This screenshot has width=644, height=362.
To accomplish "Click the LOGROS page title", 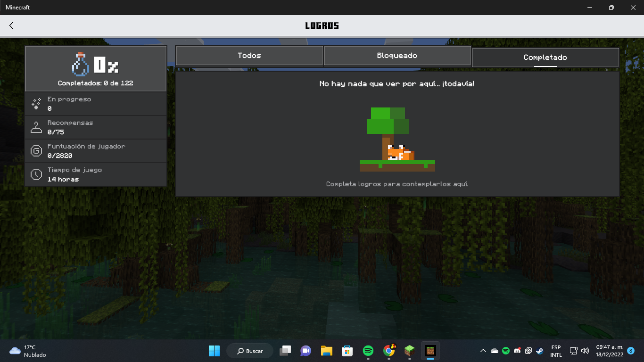I will 322,25.
